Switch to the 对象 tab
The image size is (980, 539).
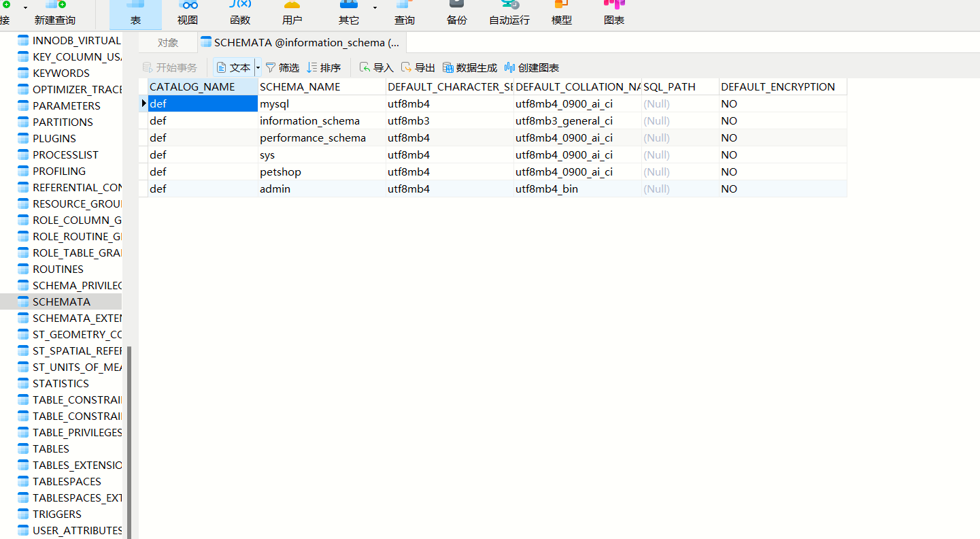coord(168,42)
